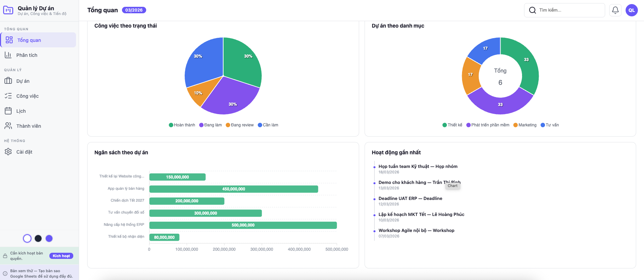
Task: Click the Lịch calendar icon
Action: pyautogui.click(x=8, y=111)
